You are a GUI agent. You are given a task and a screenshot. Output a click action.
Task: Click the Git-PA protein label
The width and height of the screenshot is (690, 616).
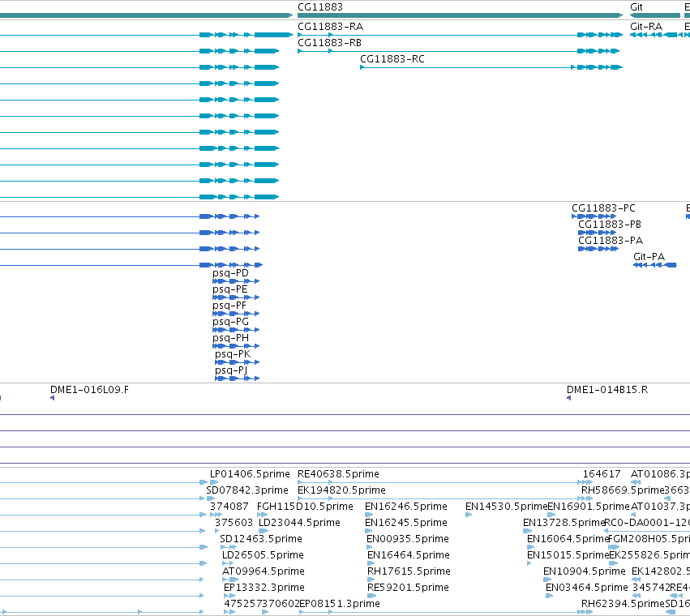[x=649, y=256]
